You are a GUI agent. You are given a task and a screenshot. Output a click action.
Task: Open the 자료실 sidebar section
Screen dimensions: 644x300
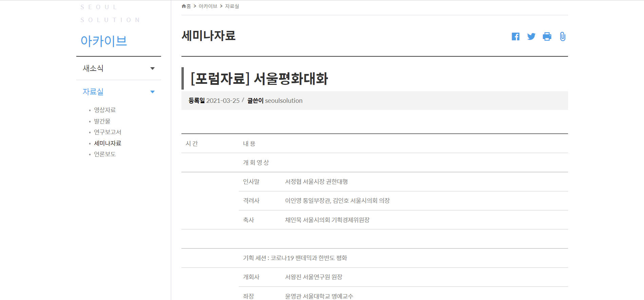[93, 92]
